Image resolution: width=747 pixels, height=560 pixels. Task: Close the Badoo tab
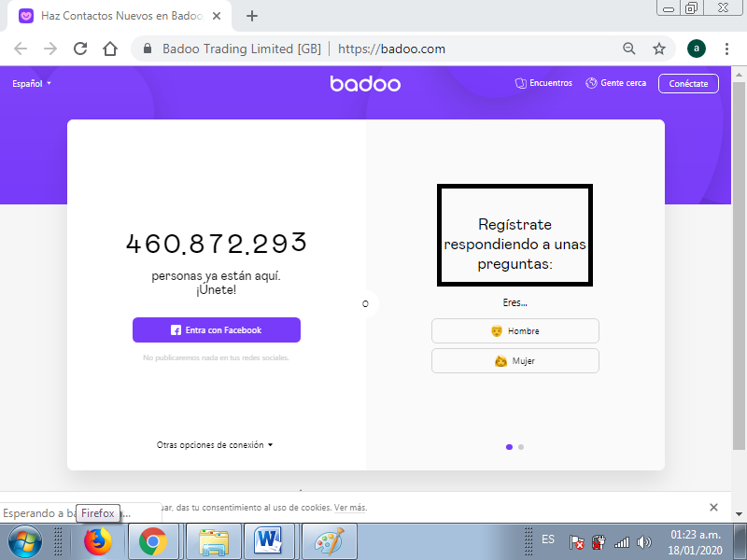(217, 16)
